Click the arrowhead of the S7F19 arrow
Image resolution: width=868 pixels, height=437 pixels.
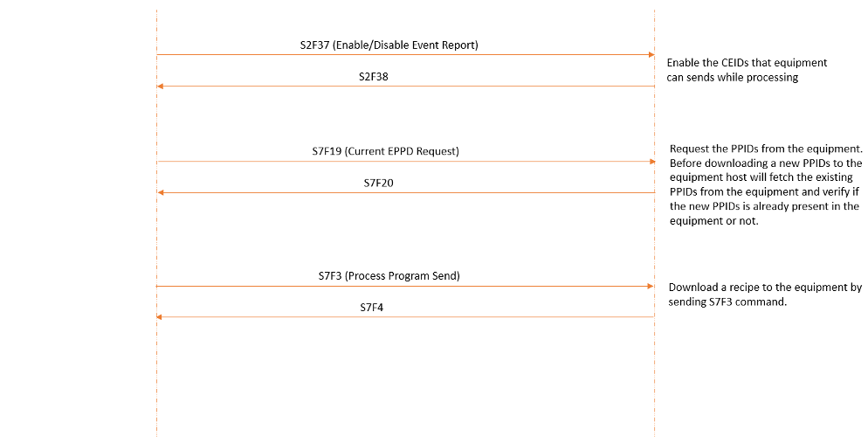coord(651,162)
